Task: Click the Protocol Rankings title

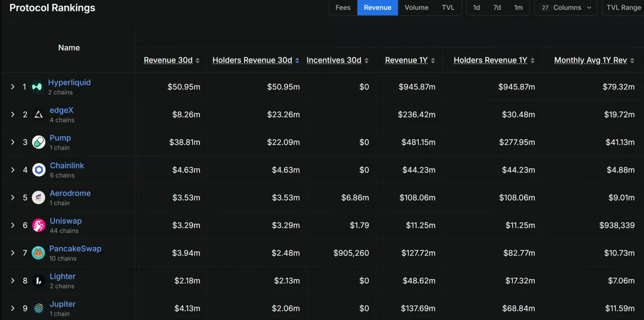Action: (x=53, y=8)
